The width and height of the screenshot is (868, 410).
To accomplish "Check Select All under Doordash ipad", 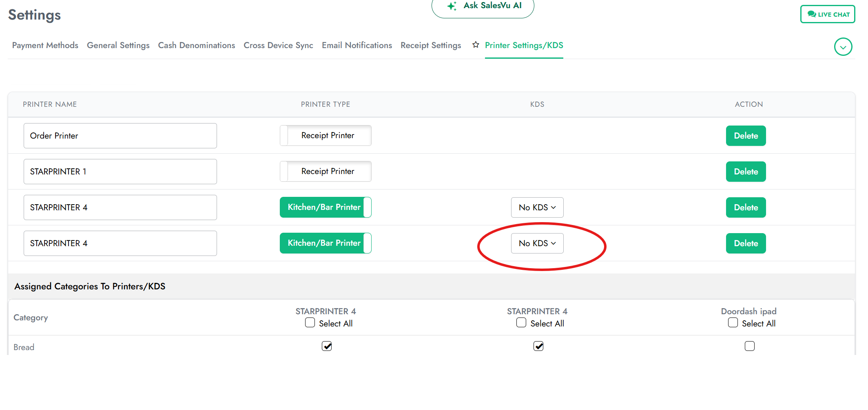I will (x=733, y=323).
